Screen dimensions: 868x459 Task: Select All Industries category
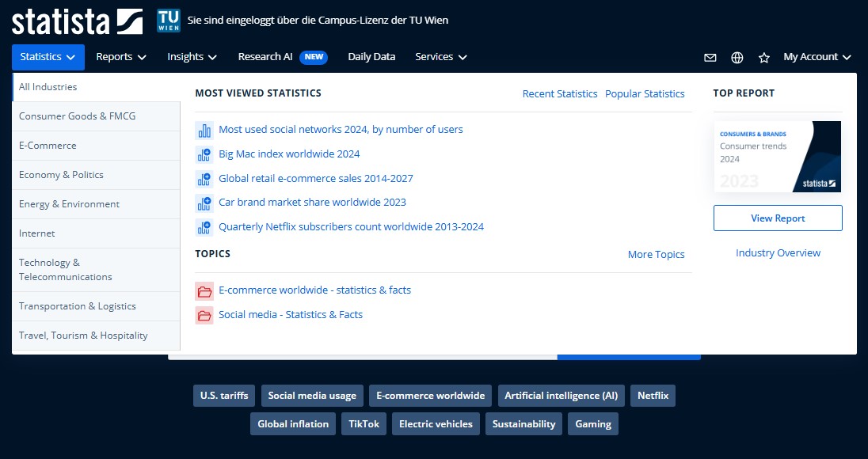click(97, 87)
